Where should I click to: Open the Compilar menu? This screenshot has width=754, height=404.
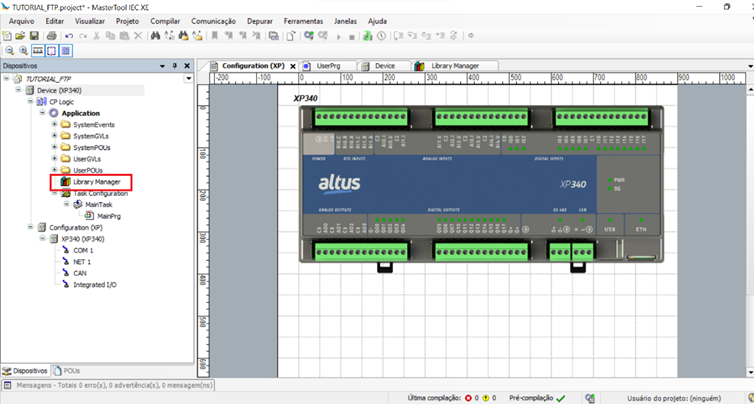165,21
